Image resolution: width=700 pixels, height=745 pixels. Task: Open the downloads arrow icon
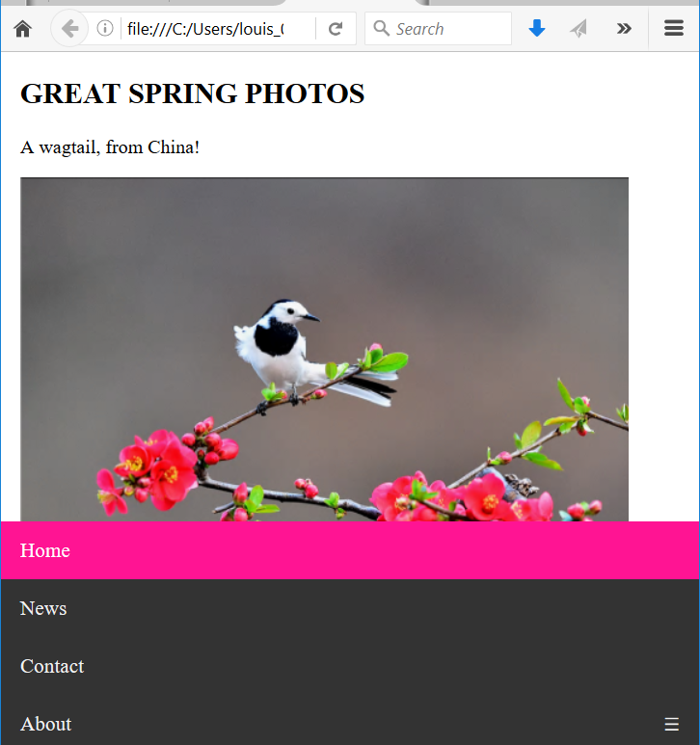point(537,29)
